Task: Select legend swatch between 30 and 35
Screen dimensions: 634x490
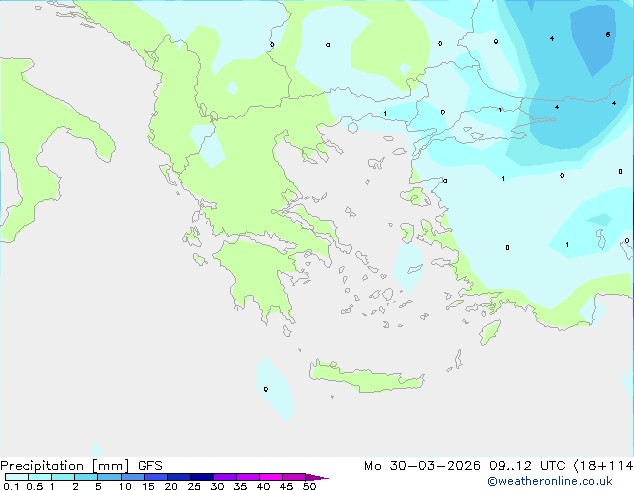Action: point(225,477)
